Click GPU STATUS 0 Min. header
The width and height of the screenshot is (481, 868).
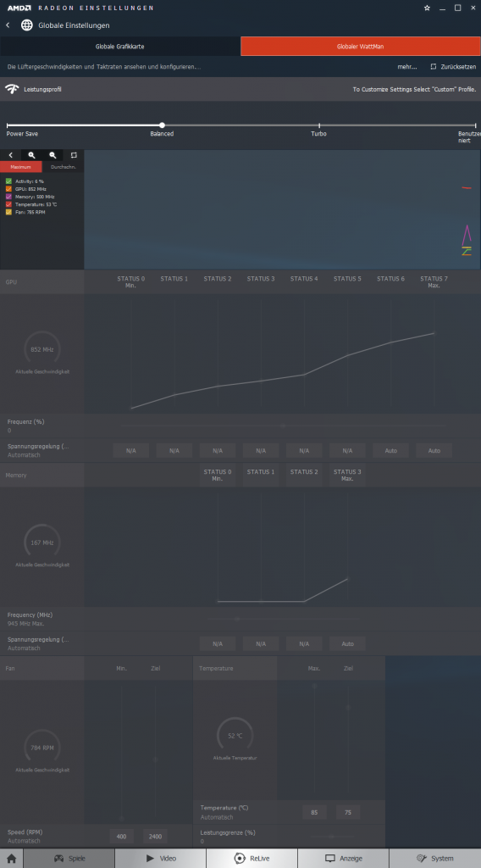click(x=131, y=281)
